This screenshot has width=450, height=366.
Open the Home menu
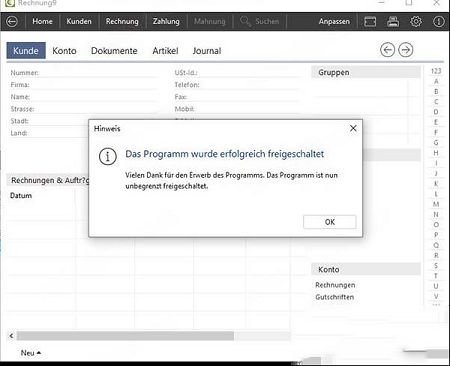tap(42, 22)
